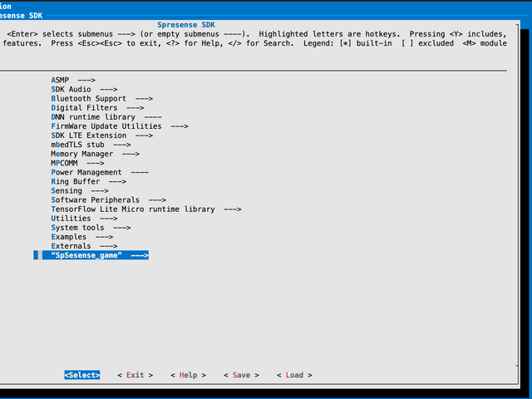The width and height of the screenshot is (532, 399).
Task: Open the Software Peripherals submenu
Action: click(x=109, y=199)
